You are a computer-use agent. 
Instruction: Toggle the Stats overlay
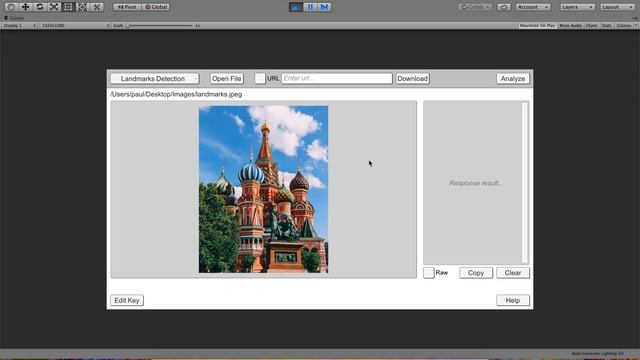tap(607, 25)
